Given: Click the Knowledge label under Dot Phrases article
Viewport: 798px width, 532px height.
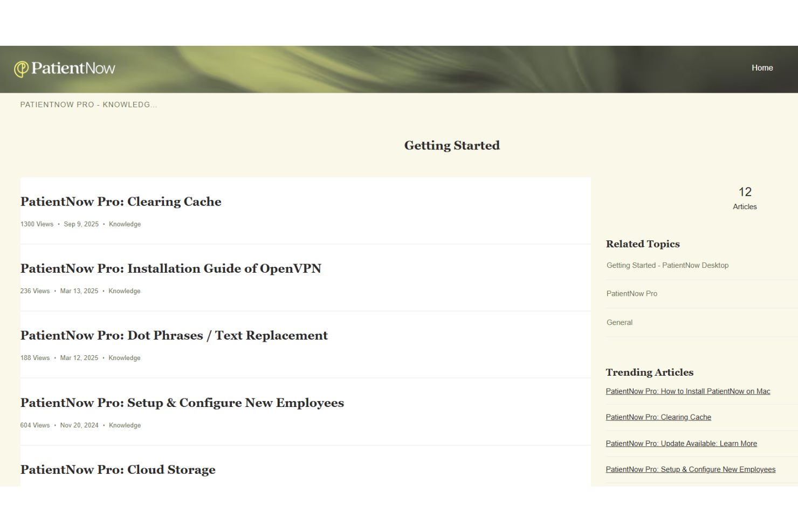Looking at the screenshot, I should click(x=125, y=358).
